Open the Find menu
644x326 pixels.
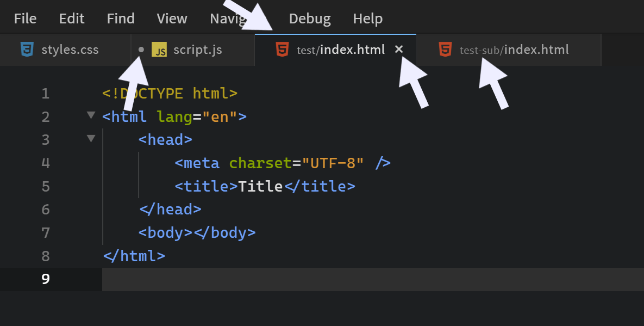120,18
